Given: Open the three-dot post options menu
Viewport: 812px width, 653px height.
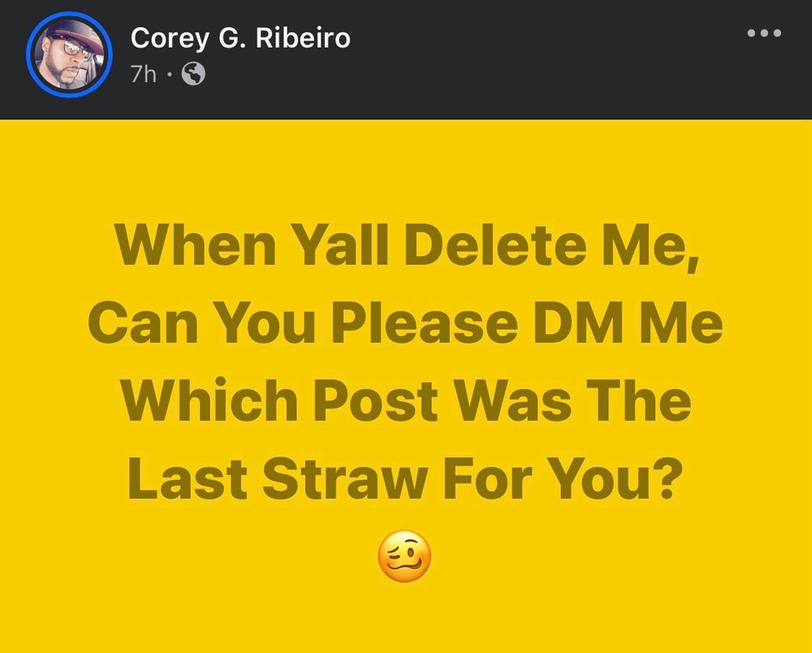Looking at the screenshot, I should pyautogui.click(x=764, y=34).
